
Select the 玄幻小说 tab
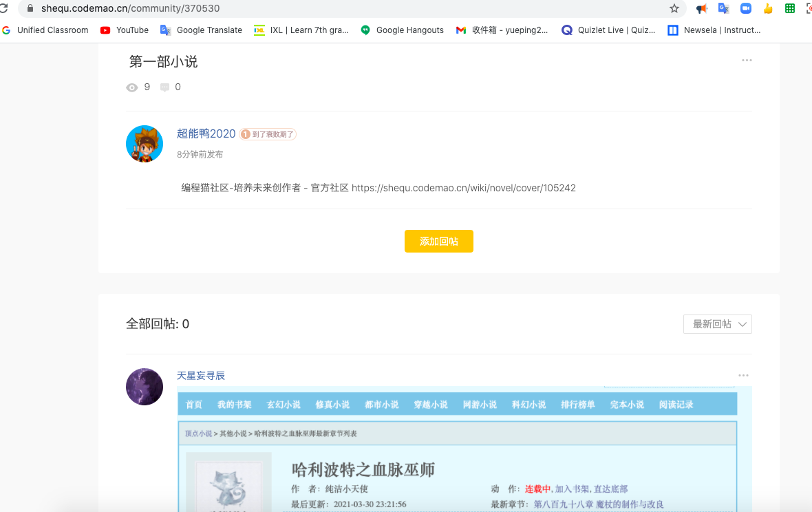(284, 405)
